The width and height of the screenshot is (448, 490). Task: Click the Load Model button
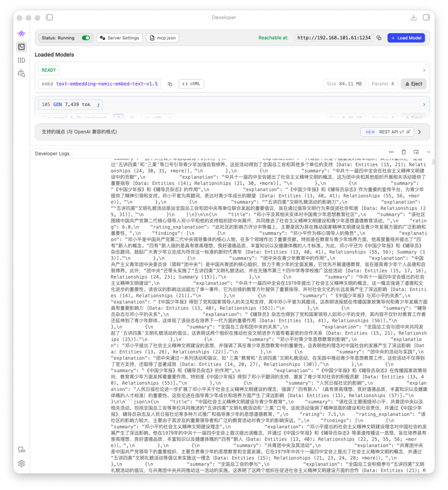coord(406,38)
